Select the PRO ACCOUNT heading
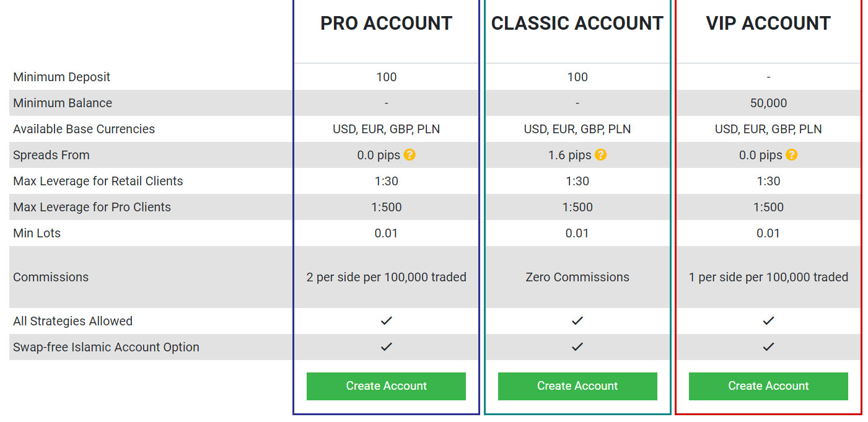Image resolution: width=868 pixels, height=422 pixels. 387,24
